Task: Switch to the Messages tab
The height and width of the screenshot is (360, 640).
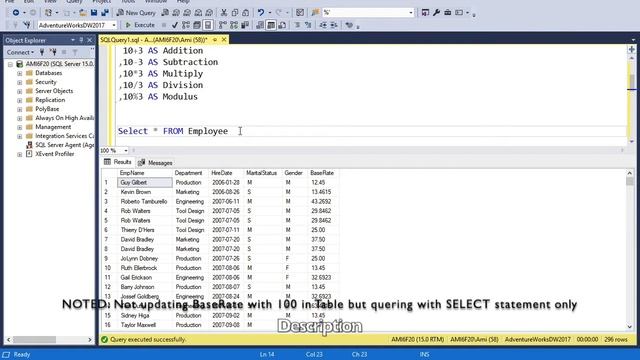Action: [155, 162]
